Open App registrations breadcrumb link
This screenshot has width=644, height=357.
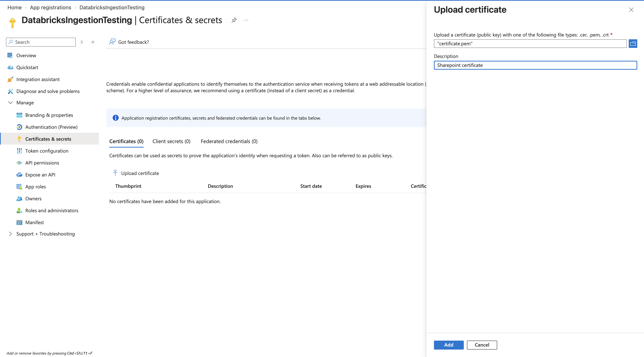51,7
